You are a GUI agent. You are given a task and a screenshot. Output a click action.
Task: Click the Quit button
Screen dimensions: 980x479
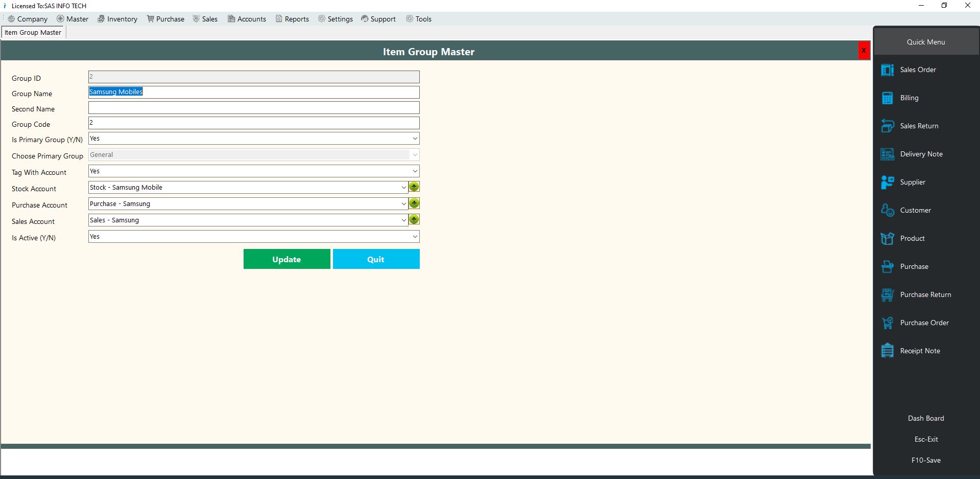pos(376,259)
